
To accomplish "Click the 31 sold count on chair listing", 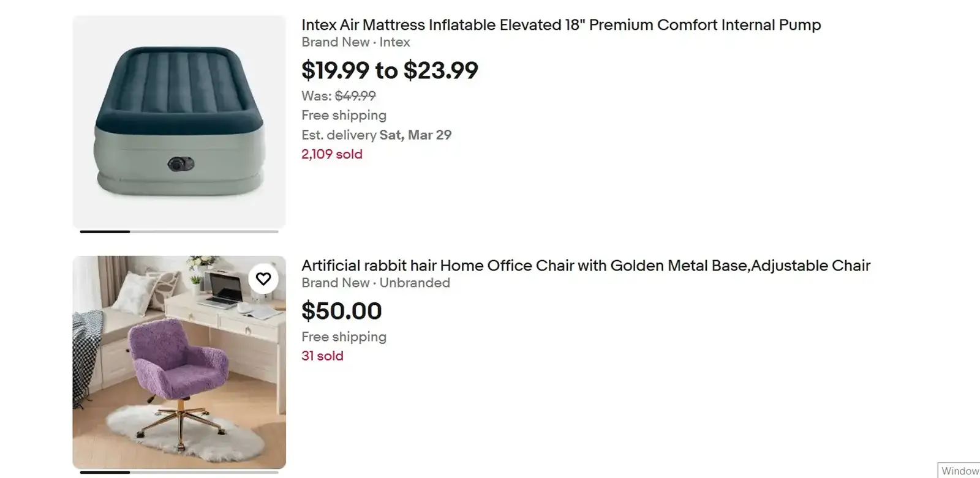I will click(x=322, y=356).
